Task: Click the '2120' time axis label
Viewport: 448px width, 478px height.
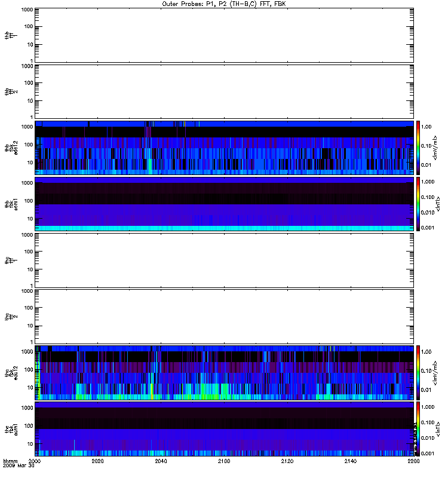Action: click(x=287, y=461)
